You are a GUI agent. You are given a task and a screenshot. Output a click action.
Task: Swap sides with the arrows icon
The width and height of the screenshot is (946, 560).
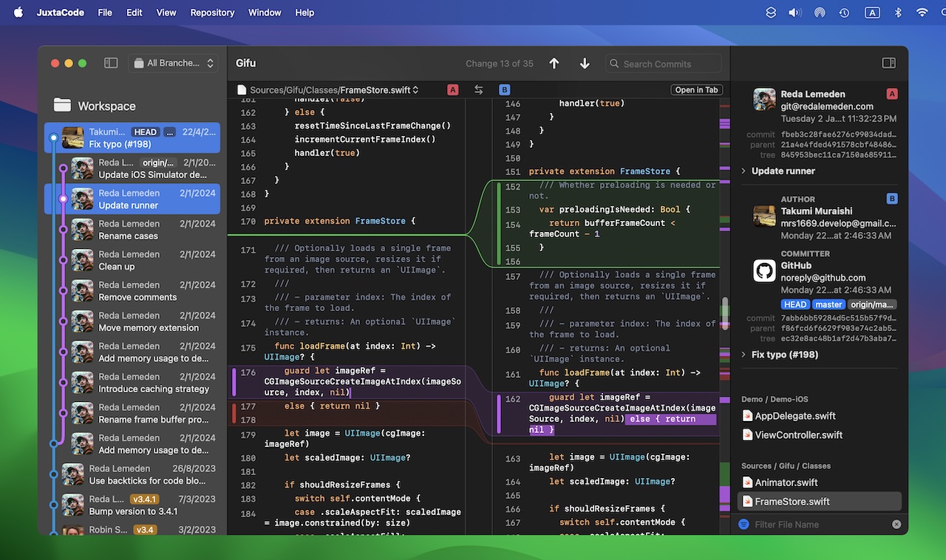(x=479, y=90)
